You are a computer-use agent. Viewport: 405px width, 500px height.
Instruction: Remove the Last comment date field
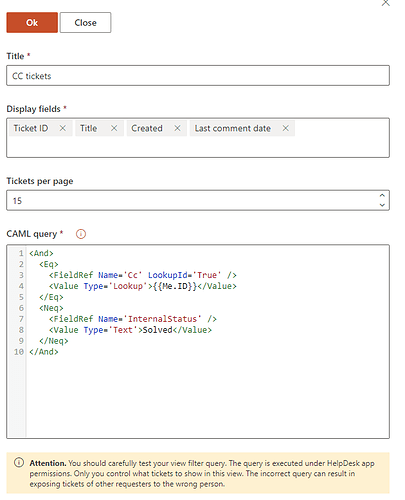click(286, 128)
